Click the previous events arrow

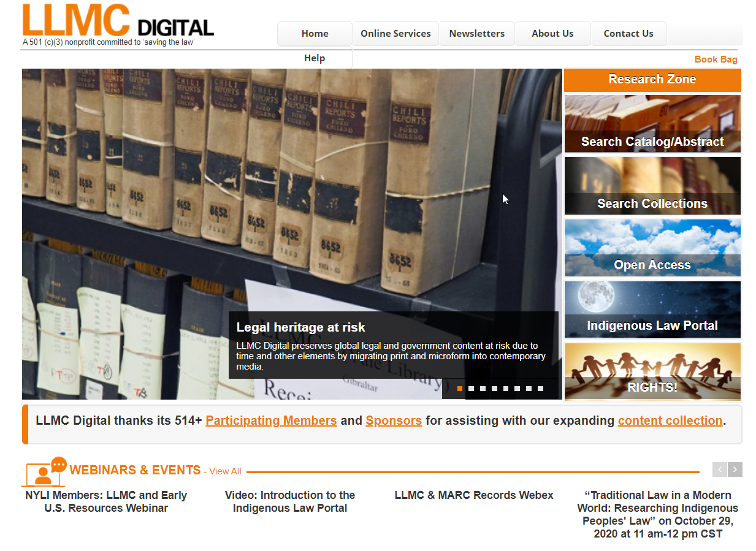tap(720, 469)
